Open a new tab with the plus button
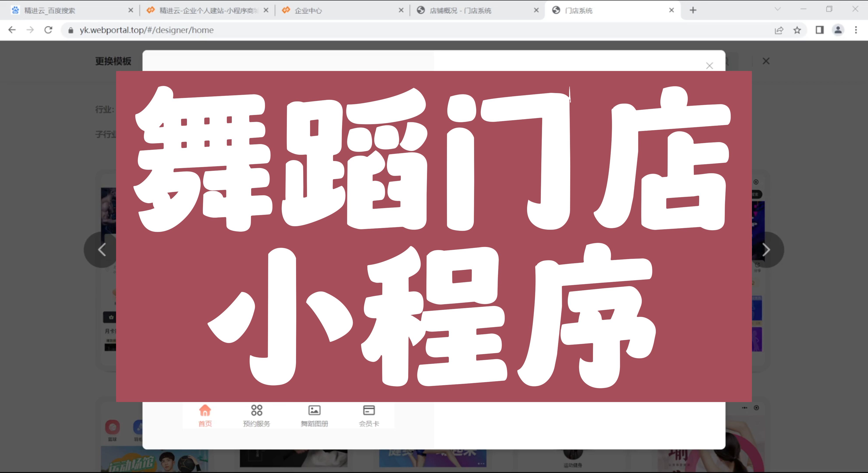Viewport: 868px width, 473px height. pyautogui.click(x=693, y=10)
